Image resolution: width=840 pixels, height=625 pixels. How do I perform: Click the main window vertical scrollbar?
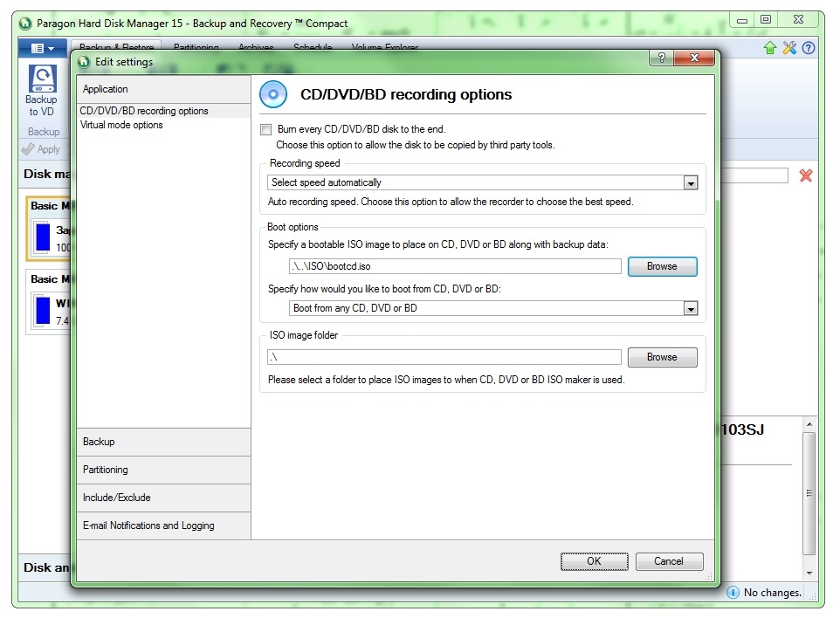coord(809,492)
